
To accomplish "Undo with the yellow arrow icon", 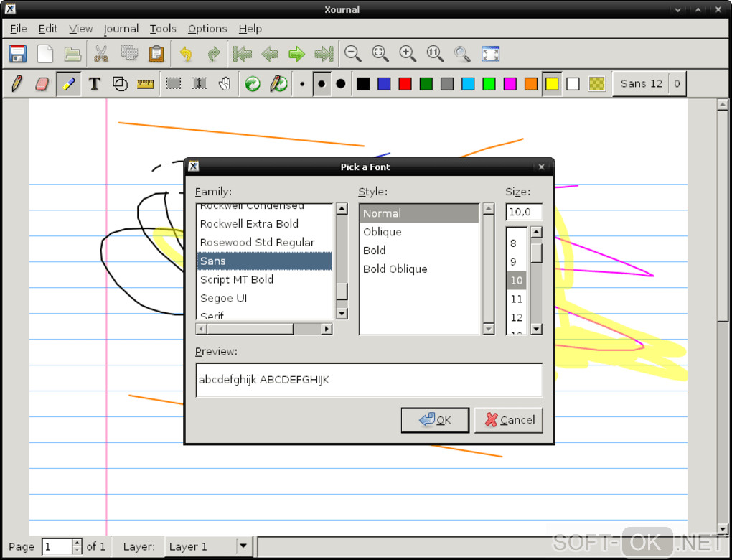I will [186, 54].
